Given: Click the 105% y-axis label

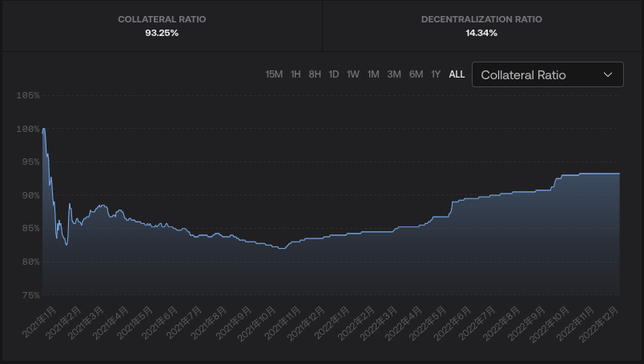Looking at the screenshot, I should pos(27,95).
